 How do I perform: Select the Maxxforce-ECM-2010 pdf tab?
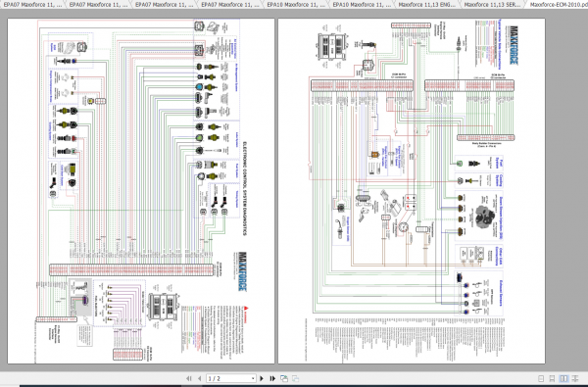coord(558,5)
